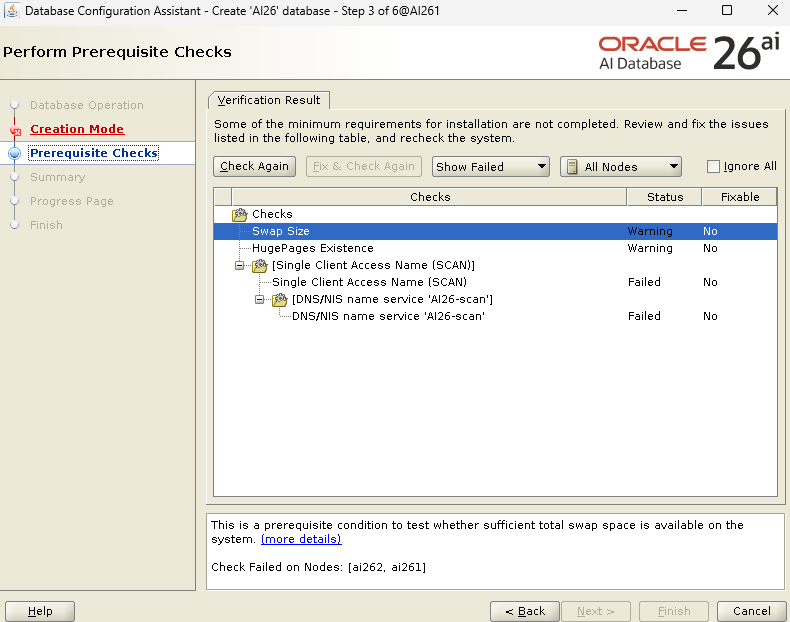
Task: Click the Status column header
Action: pos(664,197)
